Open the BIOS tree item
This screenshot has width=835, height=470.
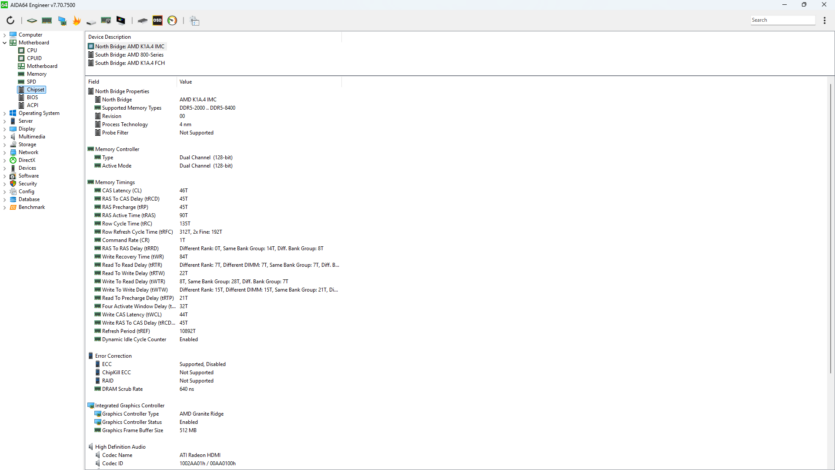[32, 98]
